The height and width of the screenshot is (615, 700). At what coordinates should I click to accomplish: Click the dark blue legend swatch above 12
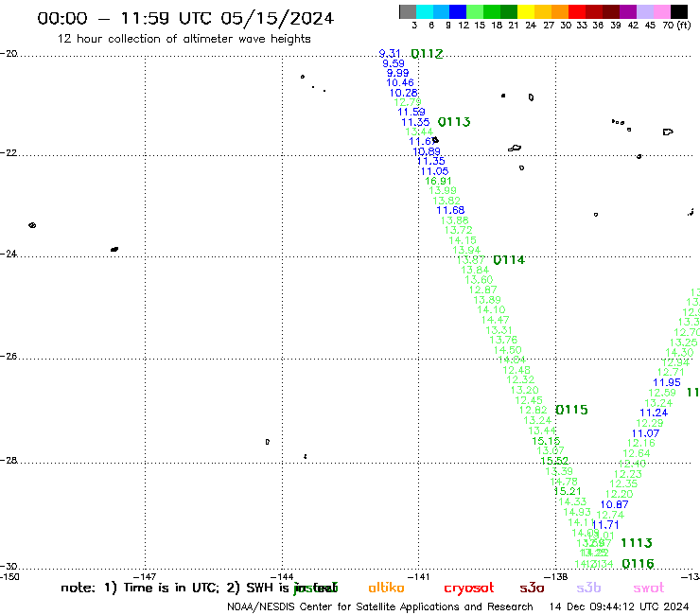[459, 11]
